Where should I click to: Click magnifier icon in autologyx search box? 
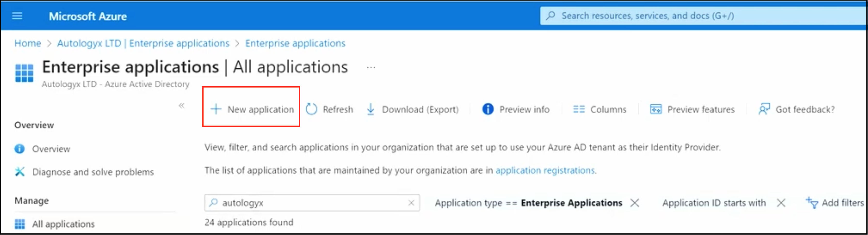[x=213, y=203]
